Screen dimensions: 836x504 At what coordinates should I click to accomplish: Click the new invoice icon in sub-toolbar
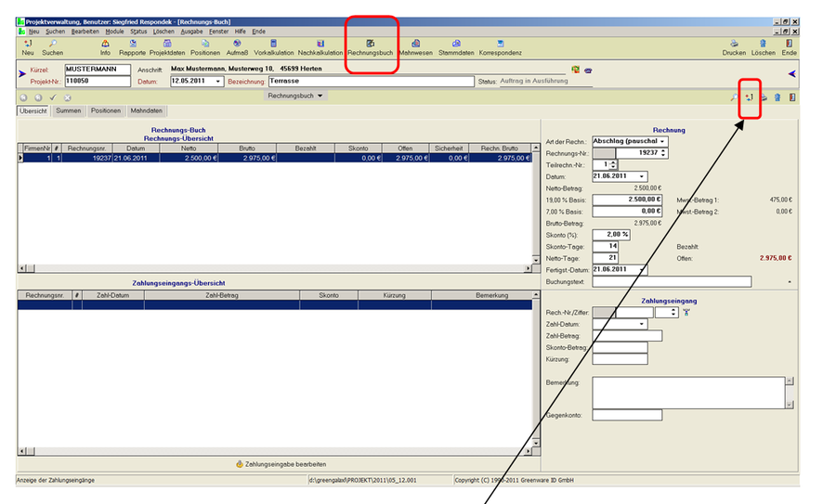(749, 97)
